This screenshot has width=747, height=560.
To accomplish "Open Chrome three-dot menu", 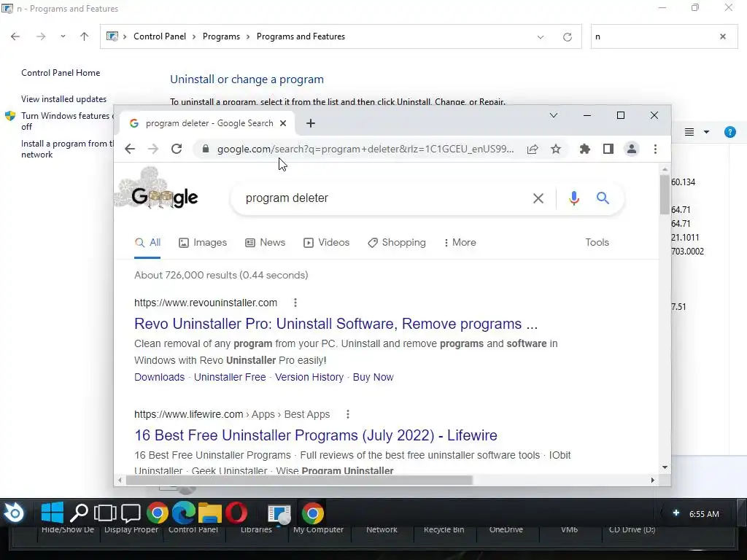I will [x=655, y=149].
